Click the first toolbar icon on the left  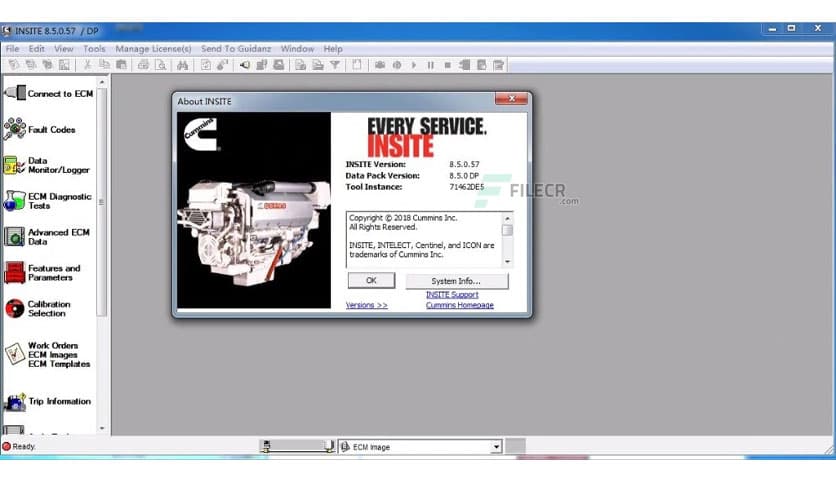[13, 65]
